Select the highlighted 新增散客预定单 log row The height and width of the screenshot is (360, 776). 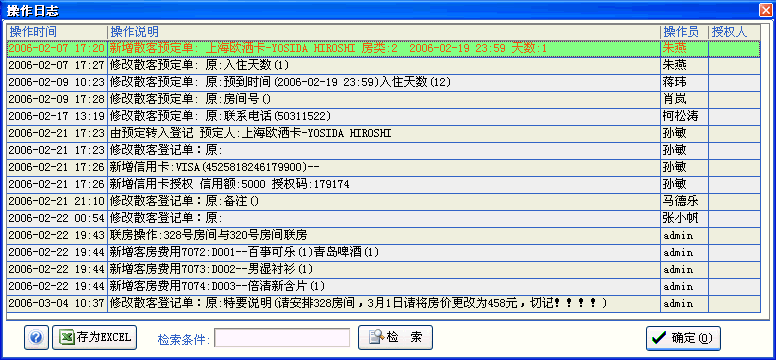(384, 49)
